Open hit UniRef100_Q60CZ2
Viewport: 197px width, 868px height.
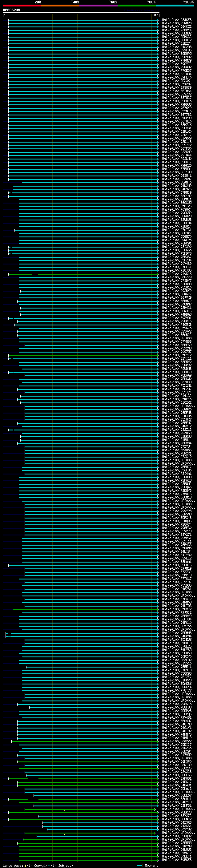click(176, 26)
